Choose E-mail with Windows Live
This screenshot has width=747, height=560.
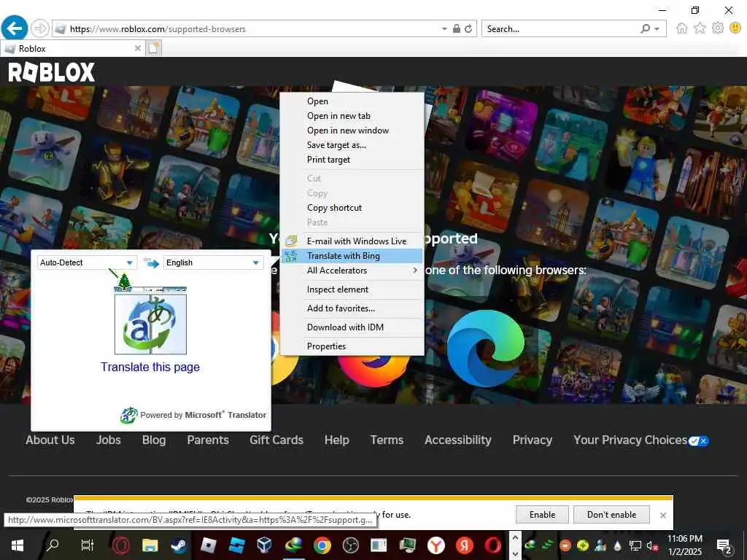[352, 241]
